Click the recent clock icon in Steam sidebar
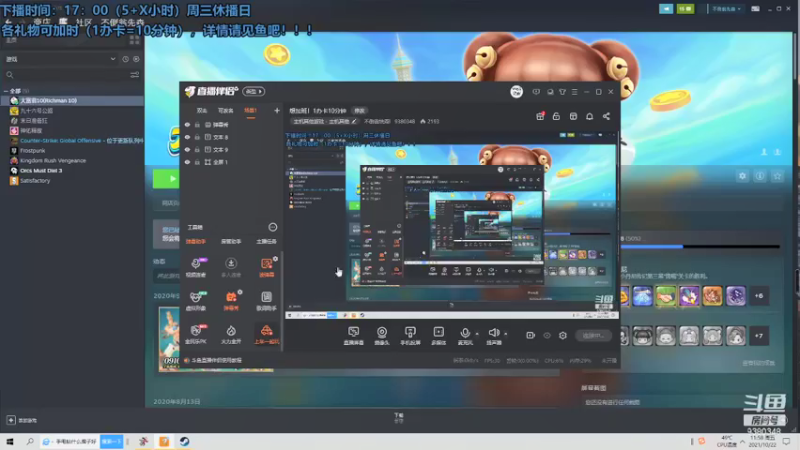This screenshot has height=450, width=800. click(x=126, y=59)
